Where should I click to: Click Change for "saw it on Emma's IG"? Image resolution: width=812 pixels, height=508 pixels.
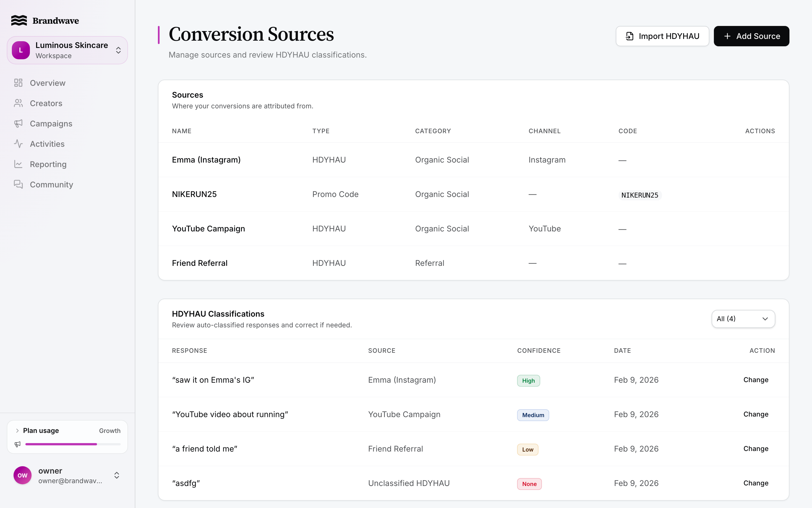coord(756,380)
